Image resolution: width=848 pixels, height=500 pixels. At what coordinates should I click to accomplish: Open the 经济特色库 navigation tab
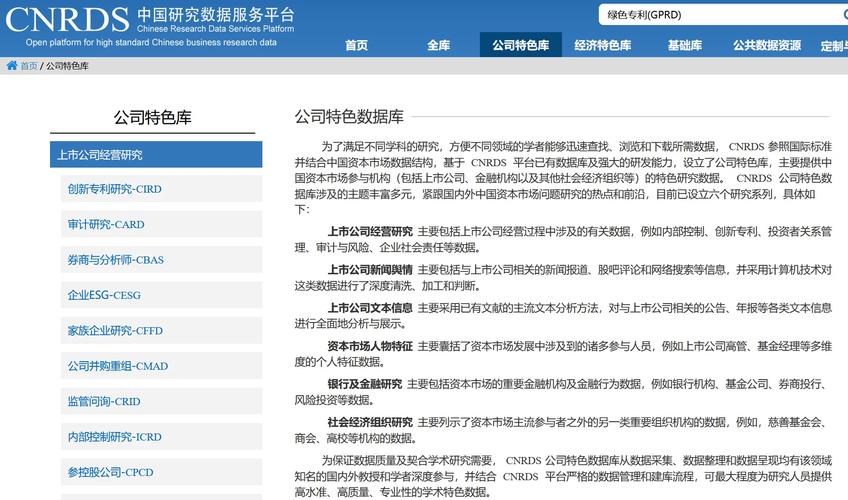point(602,45)
